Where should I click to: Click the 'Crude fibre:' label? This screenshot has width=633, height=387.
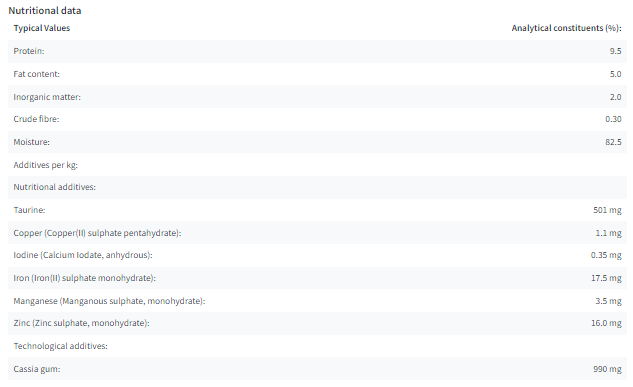pyautogui.click(x=36, y=119)
